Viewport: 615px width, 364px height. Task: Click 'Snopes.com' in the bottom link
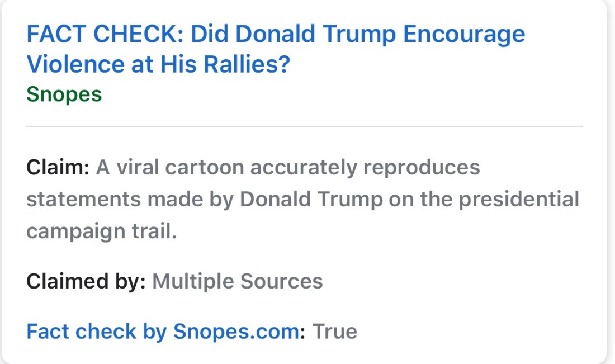[236, 332]
